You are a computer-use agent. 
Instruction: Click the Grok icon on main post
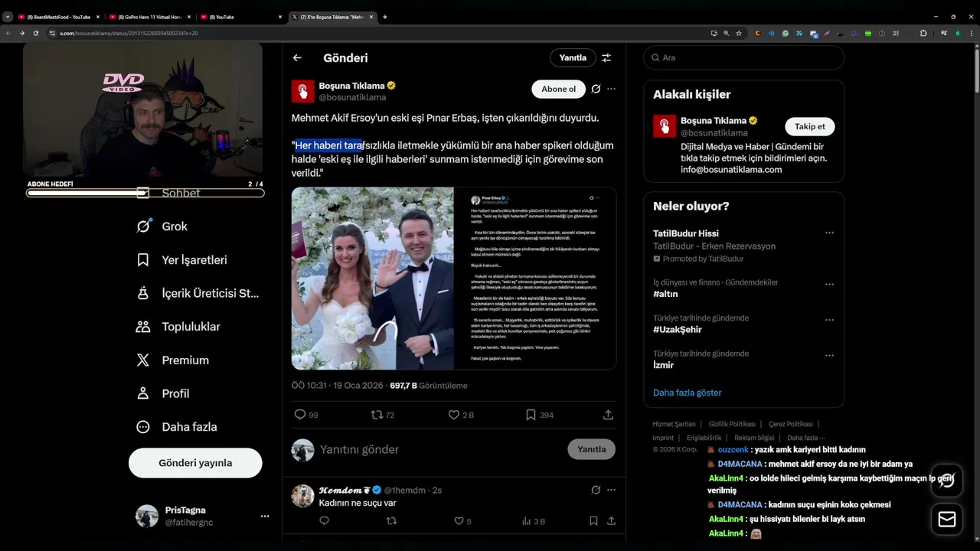596,89
